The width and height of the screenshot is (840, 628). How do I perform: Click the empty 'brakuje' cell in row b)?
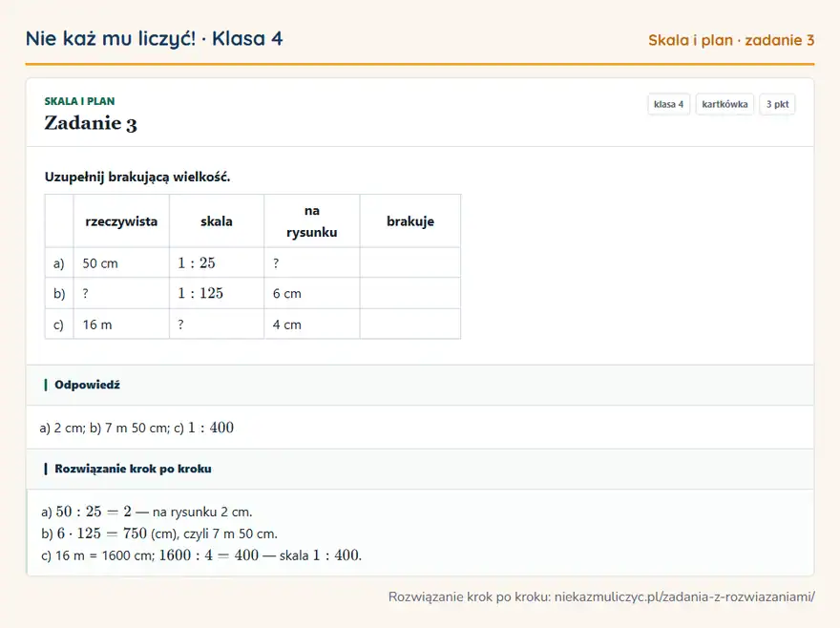tap(410, 293)
